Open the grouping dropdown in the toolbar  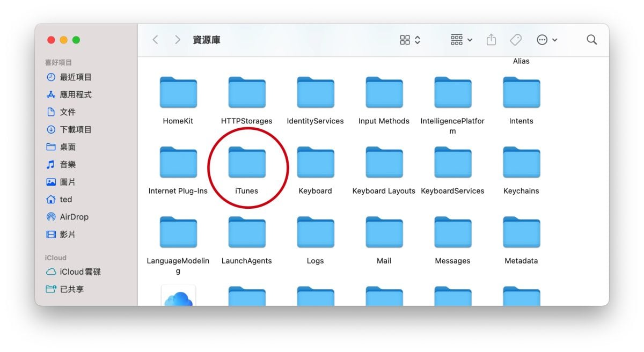click(460, 39)
